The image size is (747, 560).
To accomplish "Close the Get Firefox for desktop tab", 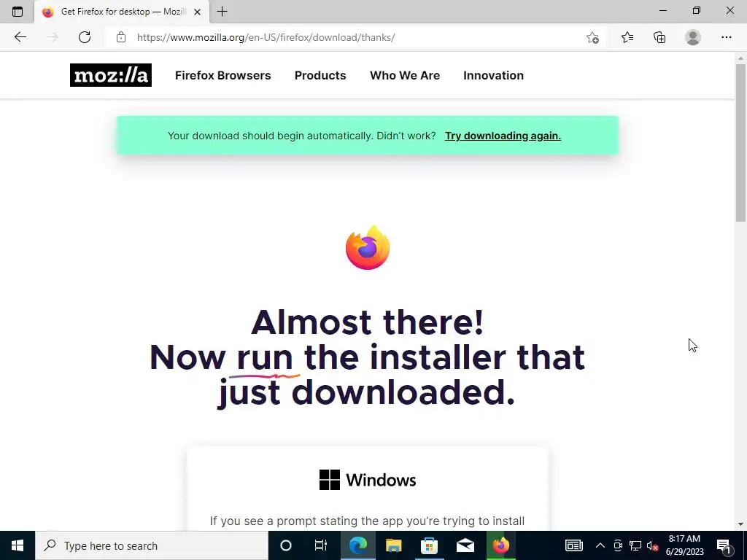I will (197, 12).
